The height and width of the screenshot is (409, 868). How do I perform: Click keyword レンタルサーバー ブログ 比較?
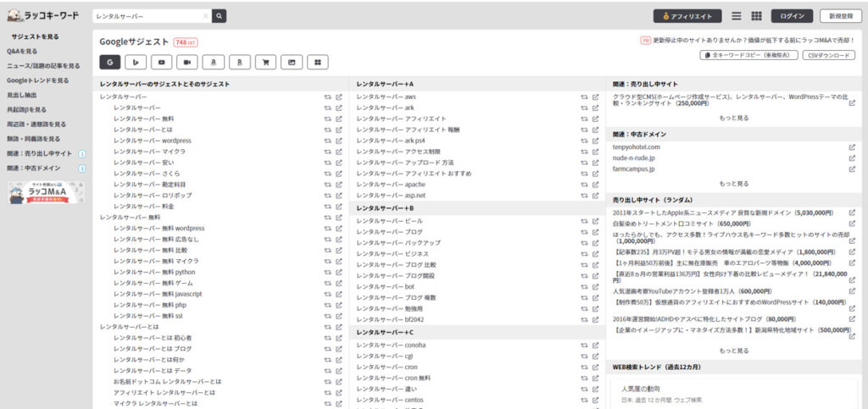[x=396, y=265]
